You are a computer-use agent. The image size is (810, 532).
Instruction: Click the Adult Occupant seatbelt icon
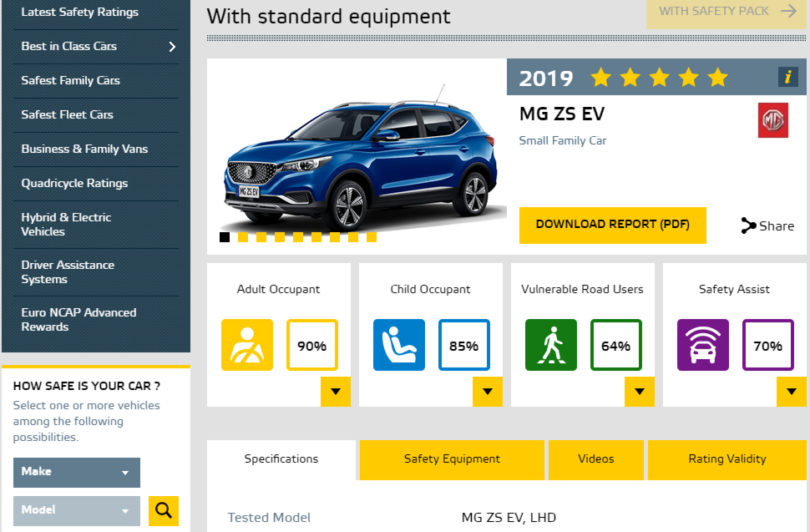pyautogui.click(x=247, y=345)
